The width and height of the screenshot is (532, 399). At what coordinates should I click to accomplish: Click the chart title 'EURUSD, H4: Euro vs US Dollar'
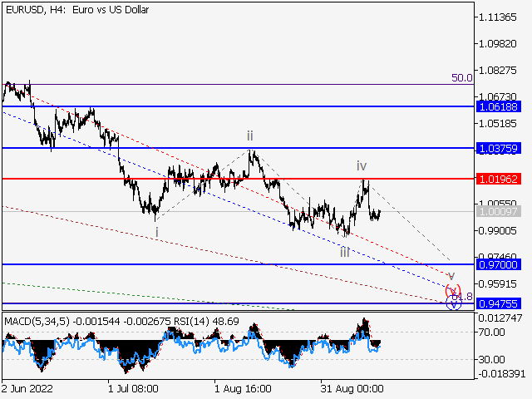(77, 10)
